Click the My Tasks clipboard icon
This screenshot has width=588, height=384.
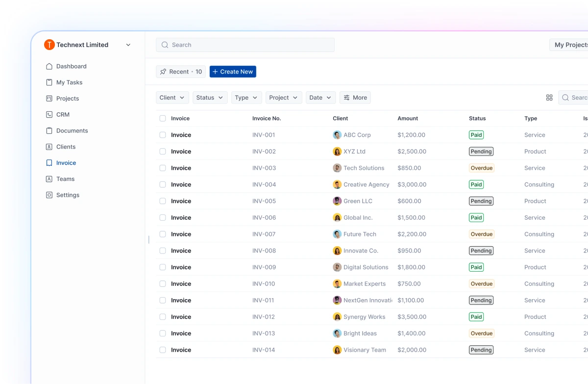click(x=49, y=82)
